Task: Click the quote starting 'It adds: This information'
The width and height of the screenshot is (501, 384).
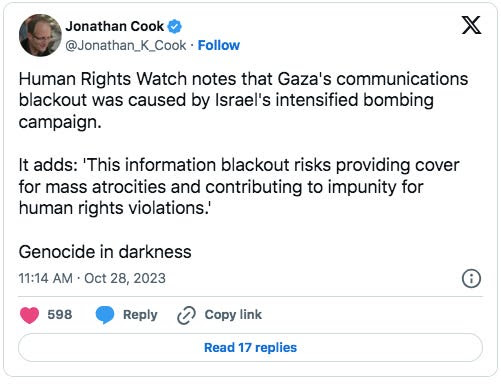Action: click(x=239, y=186)
